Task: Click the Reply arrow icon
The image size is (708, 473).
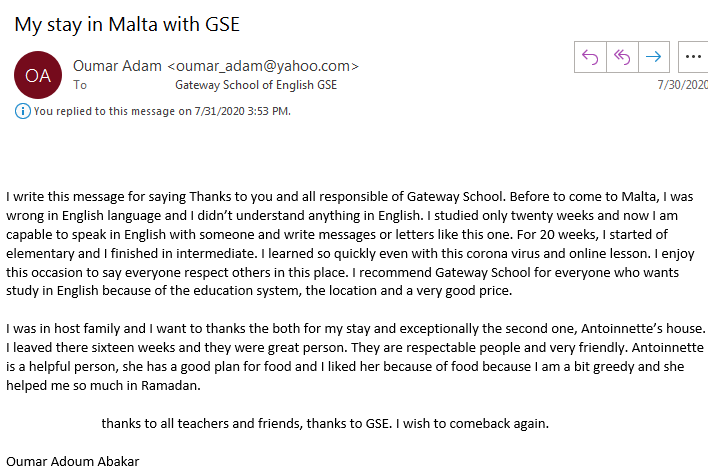Action: [590, 57]
